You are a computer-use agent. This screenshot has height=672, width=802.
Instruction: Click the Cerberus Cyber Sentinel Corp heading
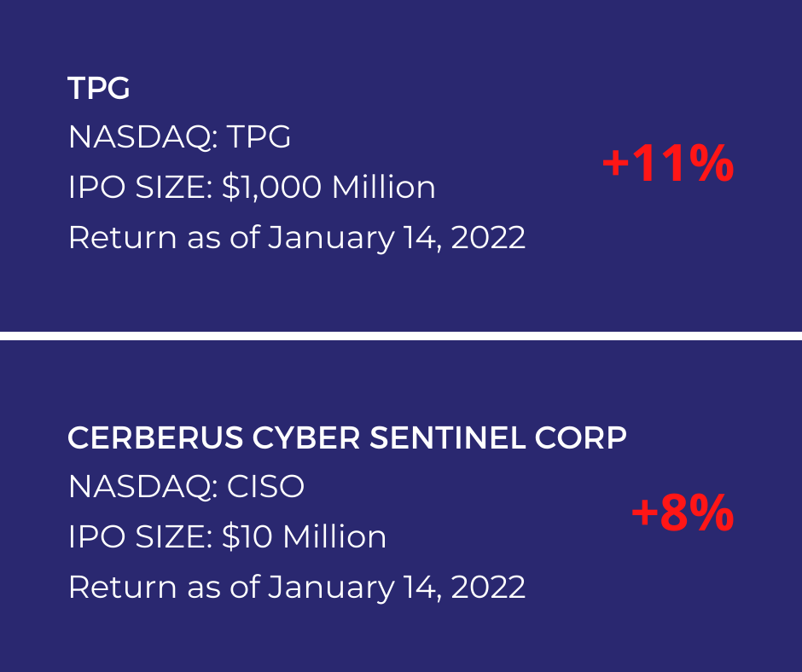pos(347,438)
